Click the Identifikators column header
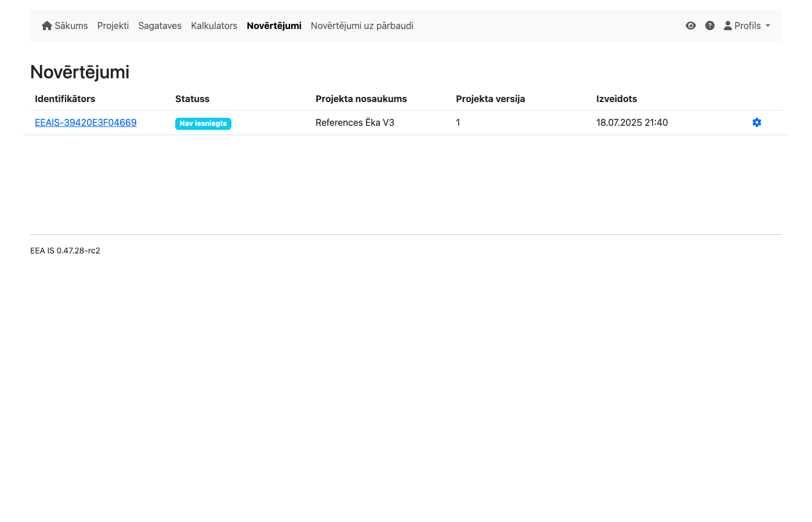This screenshot has width=812, height=522. (65, 99)
